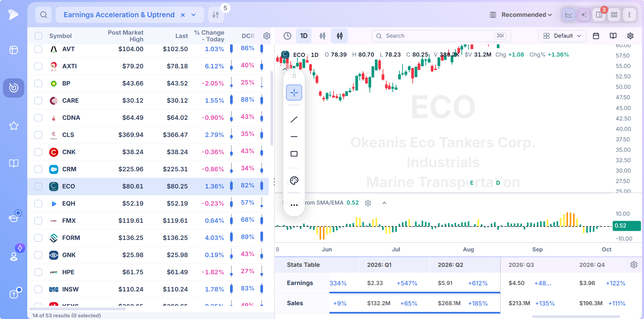Click the chart symbol Search field
644x319 pixels.
pos(441,36)
